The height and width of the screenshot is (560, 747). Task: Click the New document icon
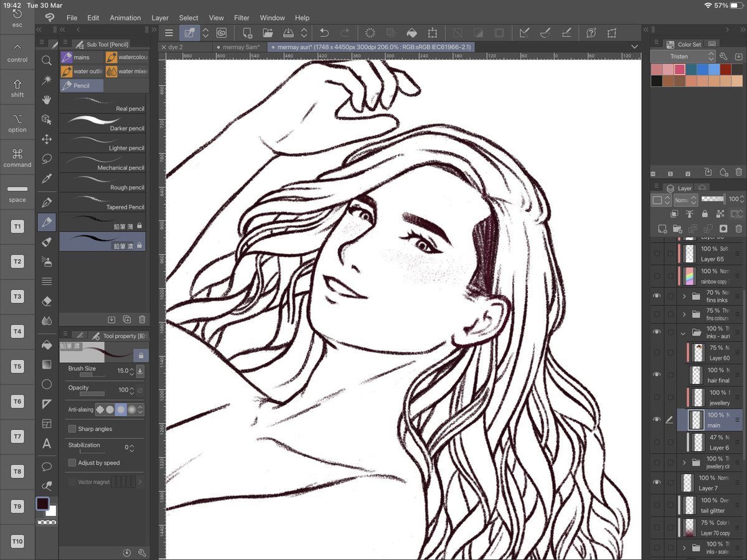click(247, 33)
